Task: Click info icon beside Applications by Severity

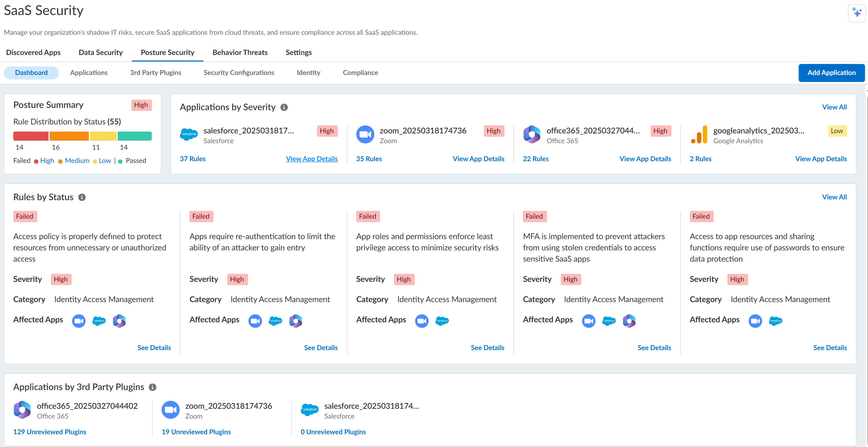Action: click(284, 107)
